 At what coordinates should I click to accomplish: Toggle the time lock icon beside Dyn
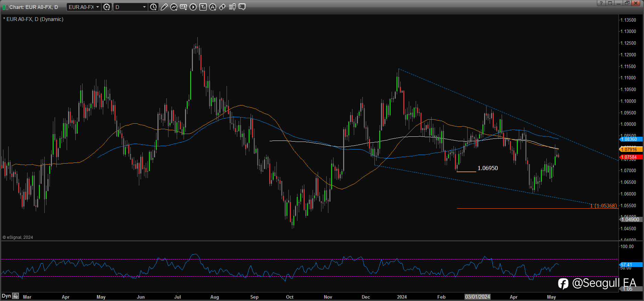pyautogui.click(x=15, y=296)
